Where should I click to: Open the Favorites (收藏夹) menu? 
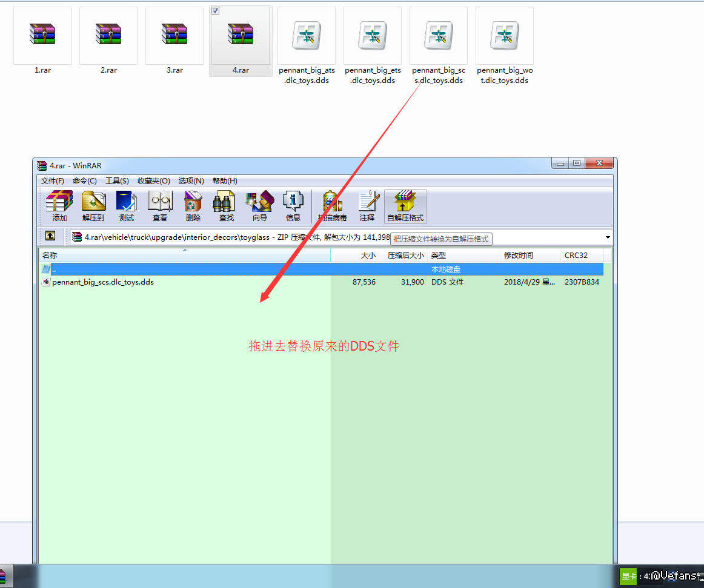(x=153, y=180)
